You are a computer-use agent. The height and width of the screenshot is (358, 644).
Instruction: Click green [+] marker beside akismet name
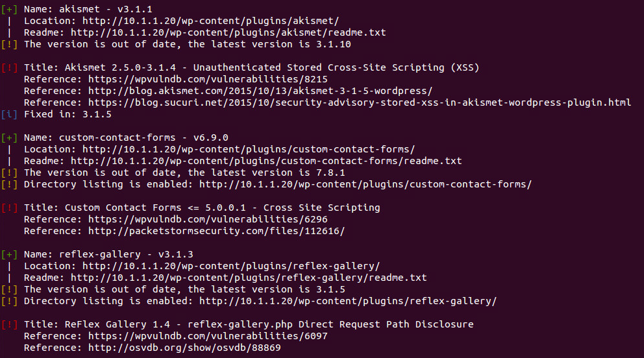(9, 10)
